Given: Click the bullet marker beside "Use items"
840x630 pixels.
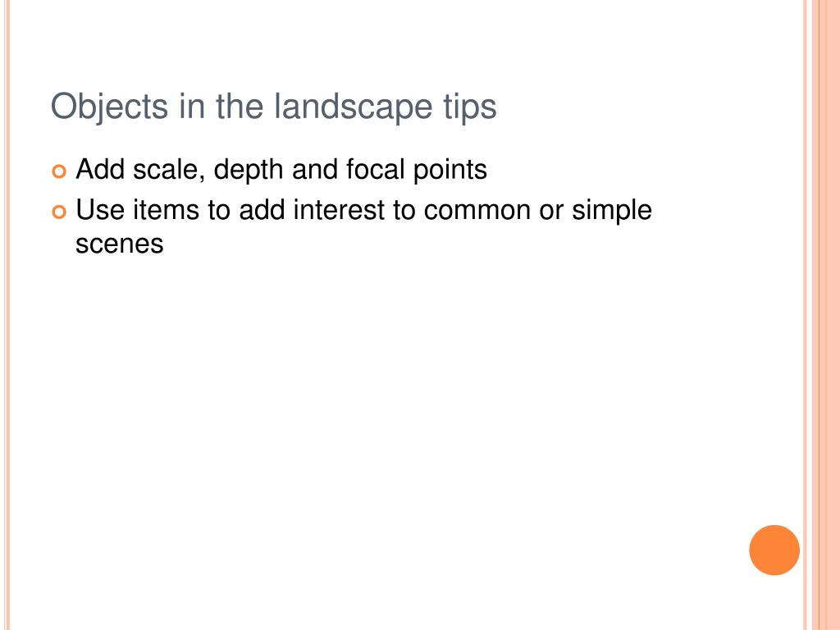Looking at the screenshot, I should click(59, 212).
